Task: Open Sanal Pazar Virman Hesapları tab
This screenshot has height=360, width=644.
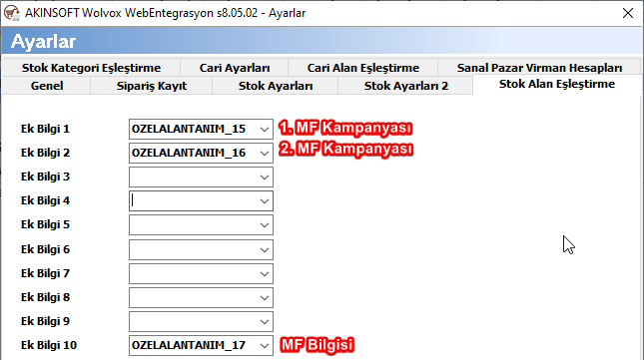Action: 539,67
